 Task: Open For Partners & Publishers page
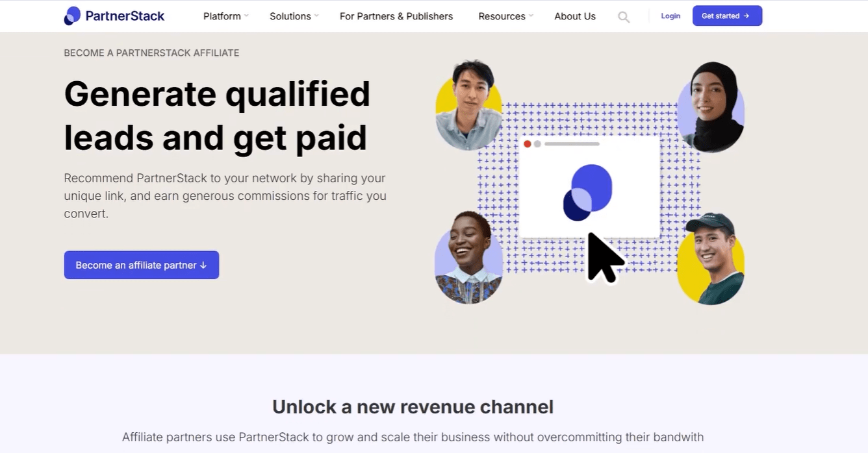[396, 16]
